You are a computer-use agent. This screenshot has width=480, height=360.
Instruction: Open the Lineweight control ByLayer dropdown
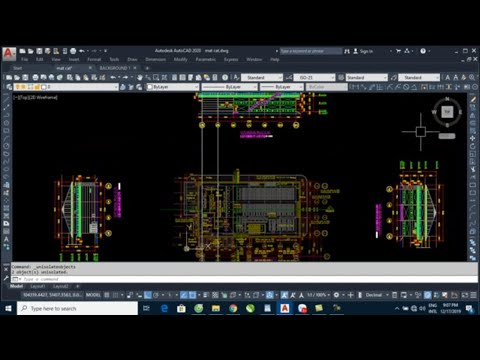coord(282,87)
